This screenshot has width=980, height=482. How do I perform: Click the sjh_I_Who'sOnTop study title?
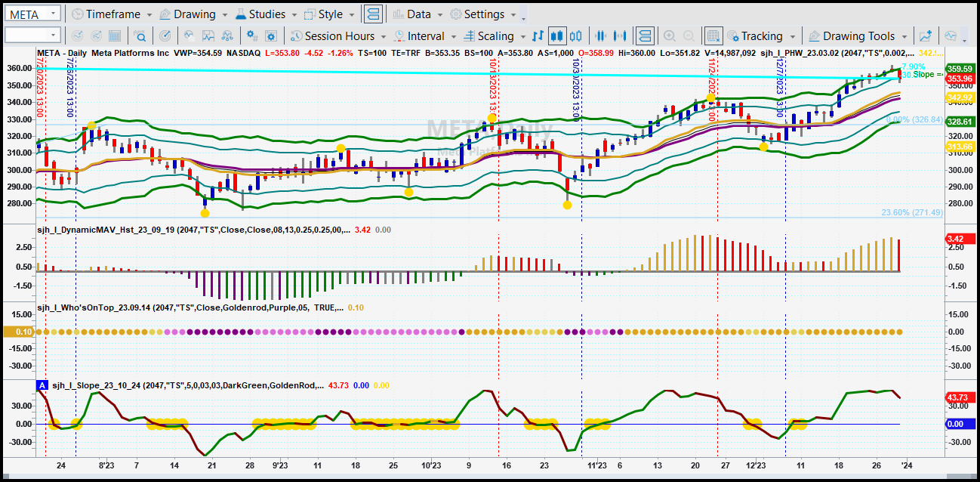[189, 307]
